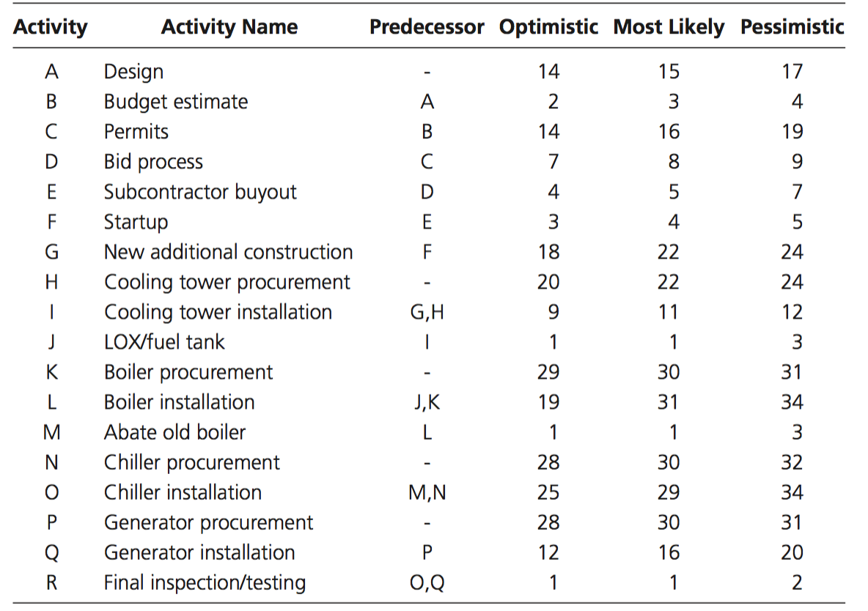Click the Activity Name column header
This screenshot has width=868, height=611.
pos(229,28)
